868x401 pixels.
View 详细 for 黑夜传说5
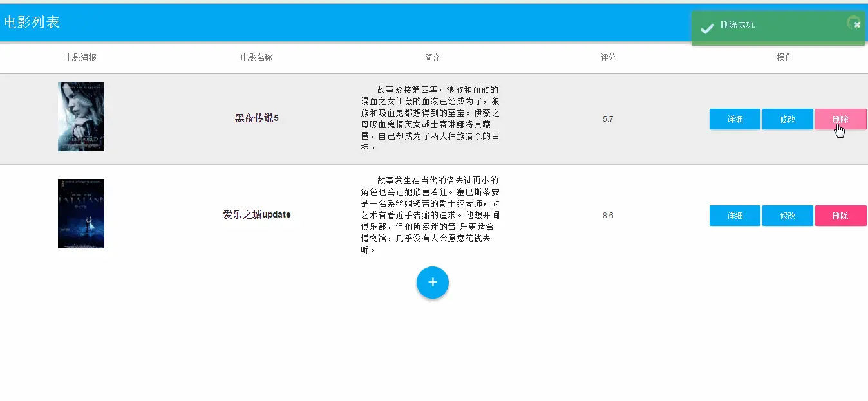pyautogui.click(x=735, y=119)
